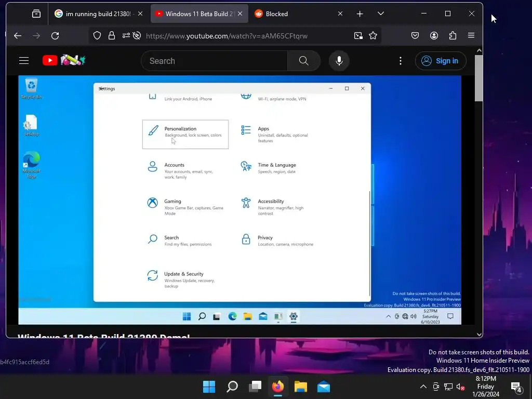Click the YouTube Search input field
Image resolution: width=532 pixels, height=399 pixels.
[214, 61]
